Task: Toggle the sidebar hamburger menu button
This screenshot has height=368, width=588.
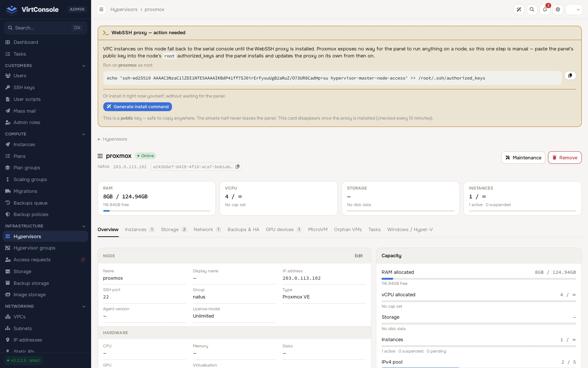Action: 101,10
